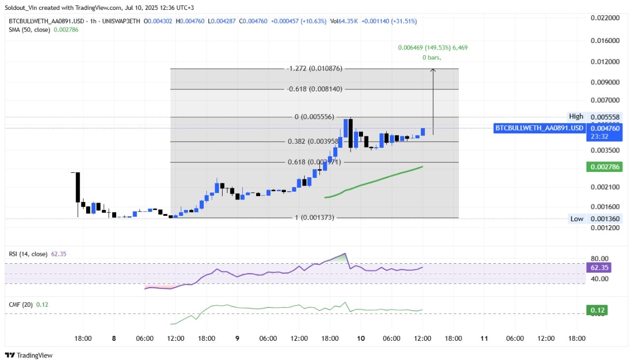Select the -0.618 (0.008140) Fibonacci level label
The height and width of the screenshot is (364, 633).
[314, 89]
